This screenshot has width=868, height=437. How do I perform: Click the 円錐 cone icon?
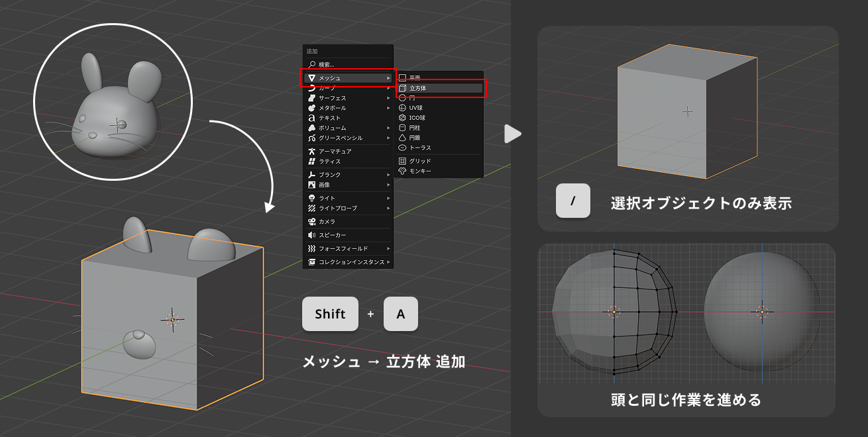[x=402, y=138]
